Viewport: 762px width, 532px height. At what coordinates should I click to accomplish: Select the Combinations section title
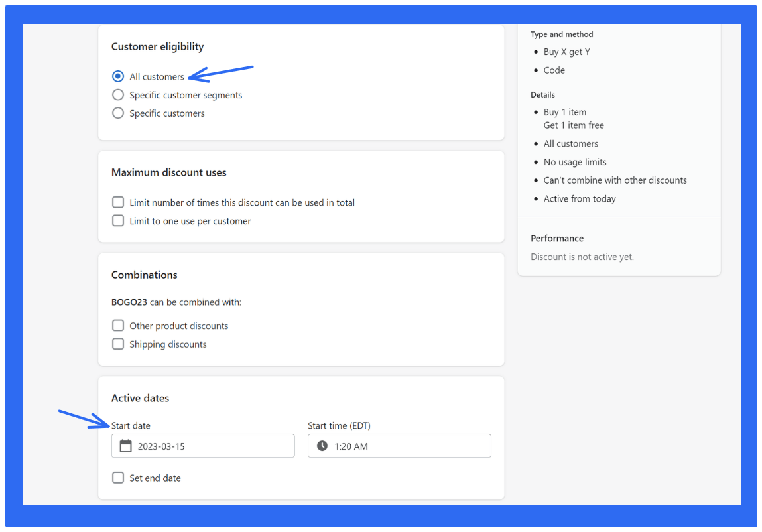coord(145,274)
